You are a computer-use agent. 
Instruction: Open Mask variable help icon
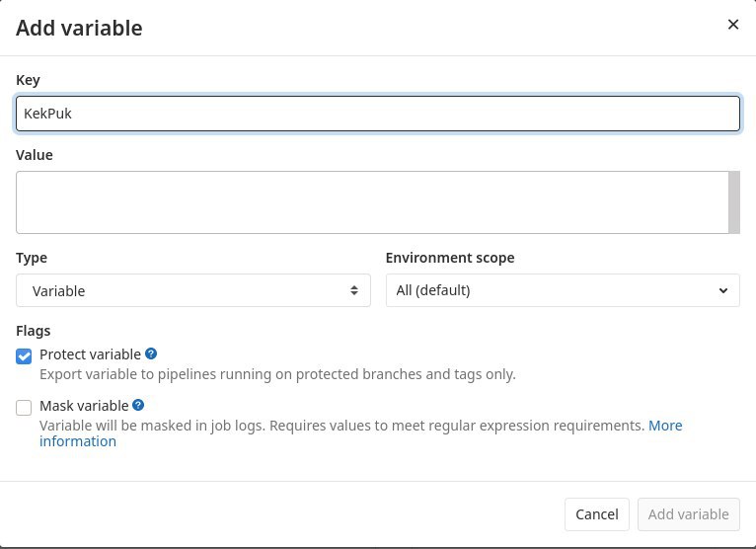138,405
